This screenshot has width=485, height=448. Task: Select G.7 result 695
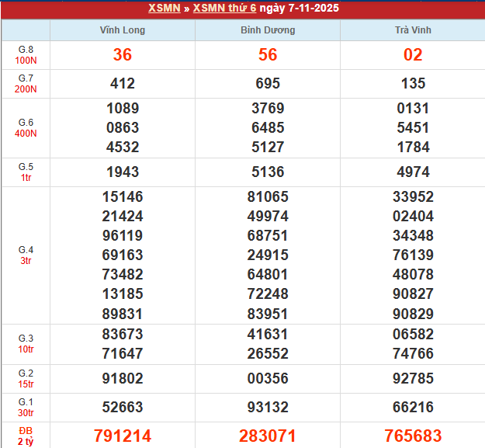268,84
